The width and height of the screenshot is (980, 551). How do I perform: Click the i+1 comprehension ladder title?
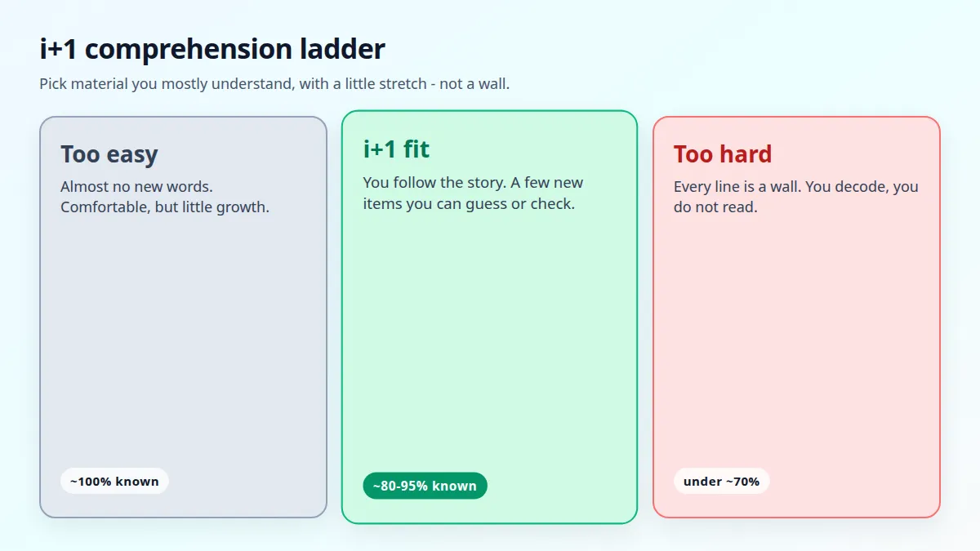(x=212, y=49)
